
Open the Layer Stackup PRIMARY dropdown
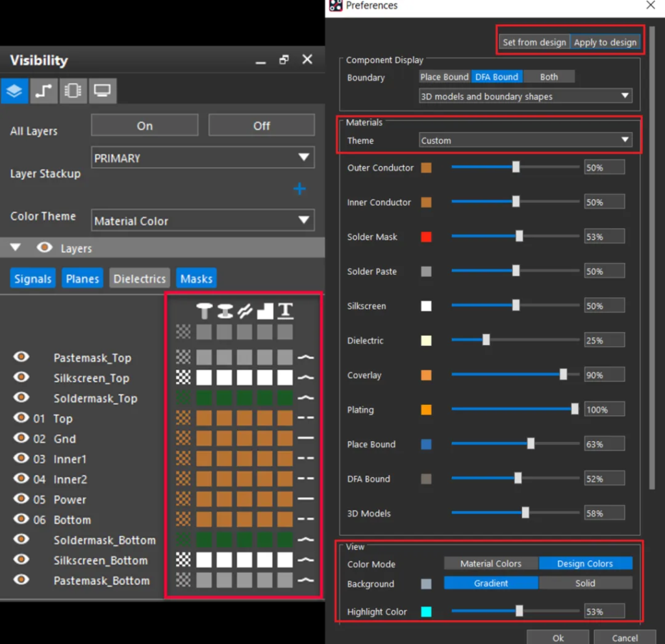pyautogui.click(x=203, y=158)
